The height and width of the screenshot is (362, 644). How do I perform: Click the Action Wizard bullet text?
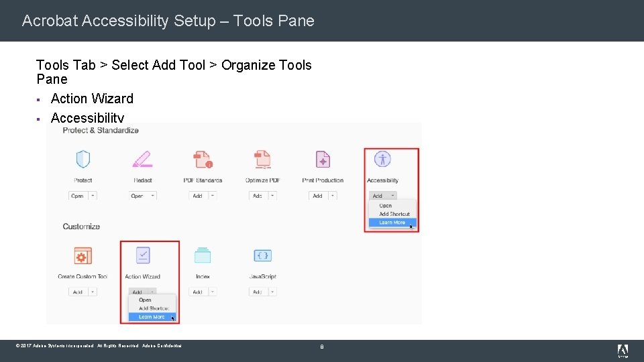point(92,99)
